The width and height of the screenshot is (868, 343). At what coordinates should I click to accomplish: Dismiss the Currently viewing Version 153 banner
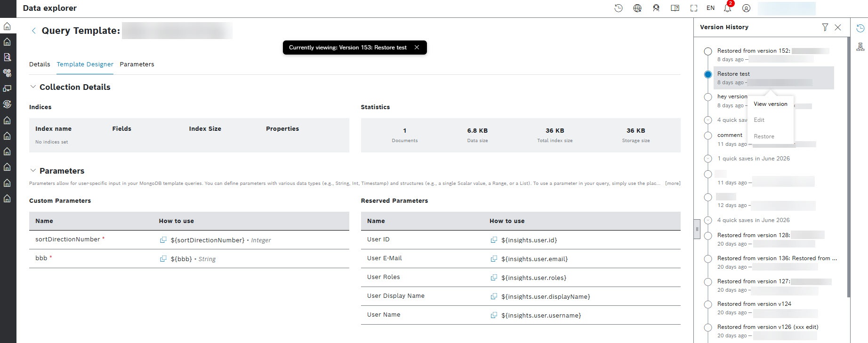pos(417,48)
